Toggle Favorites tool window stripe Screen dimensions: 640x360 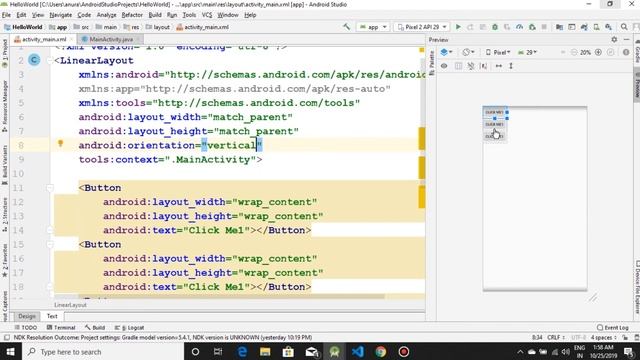5,261
